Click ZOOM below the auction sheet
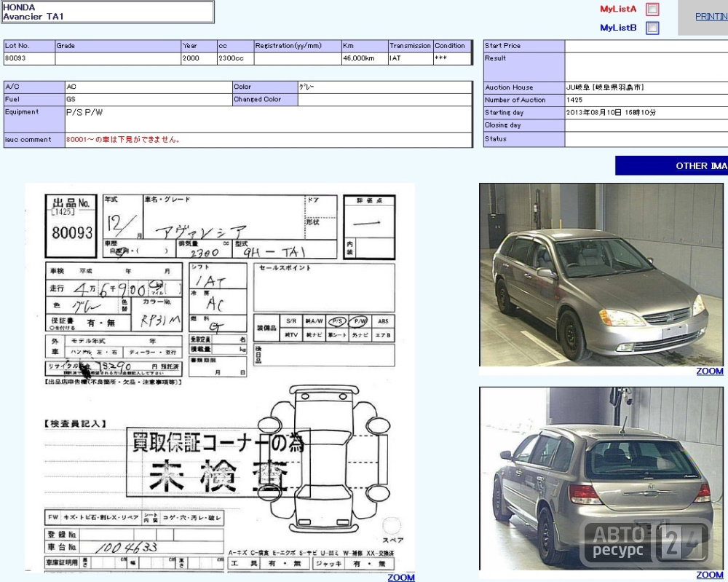The image size is (728, 582). coord(401,578)
